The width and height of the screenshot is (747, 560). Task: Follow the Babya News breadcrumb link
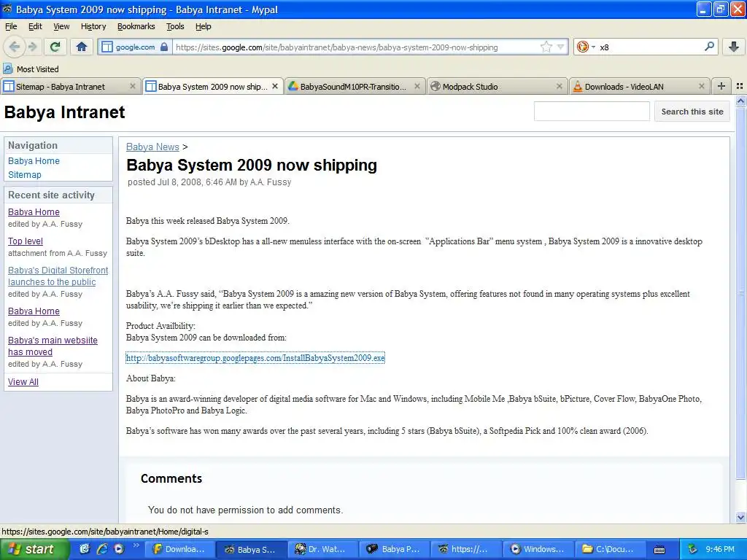click(152, 147)
